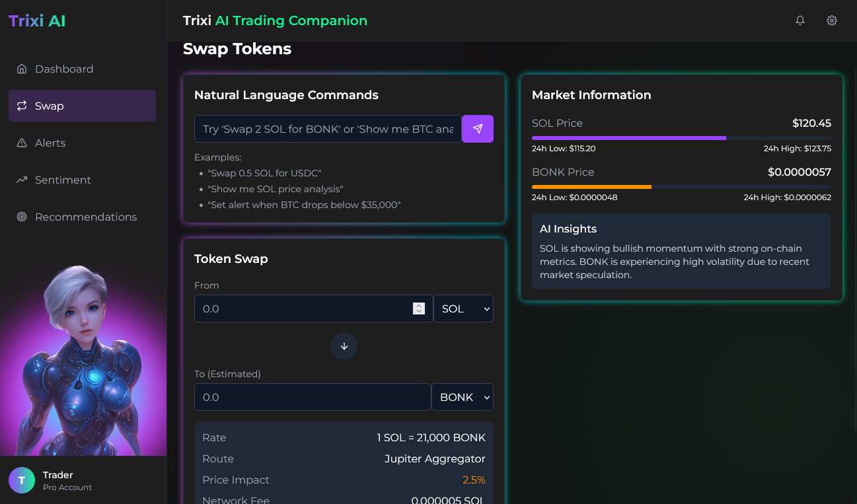
Task: Click the Trader Pro Account name
Action: pyautogui.click(x=58, y=475)
